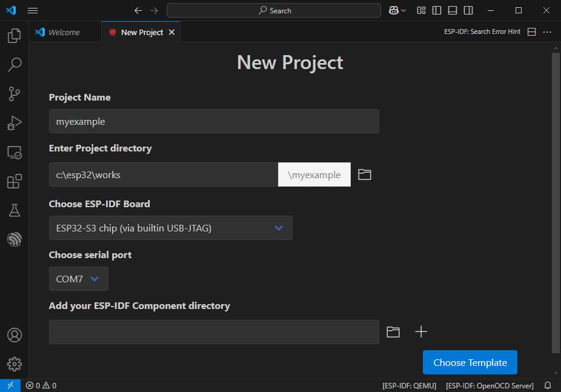Switch to the Welcome tab
The height and width of the screenshot is (392, 561).
(65, 32)
